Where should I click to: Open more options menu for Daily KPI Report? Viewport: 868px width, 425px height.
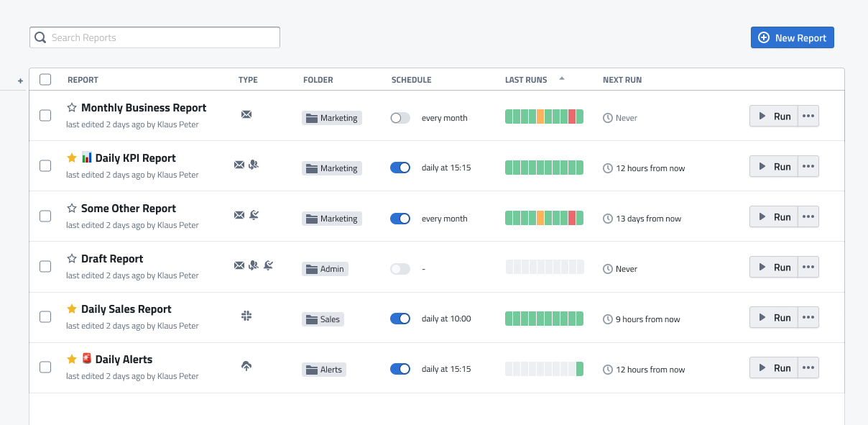(808, 167)
